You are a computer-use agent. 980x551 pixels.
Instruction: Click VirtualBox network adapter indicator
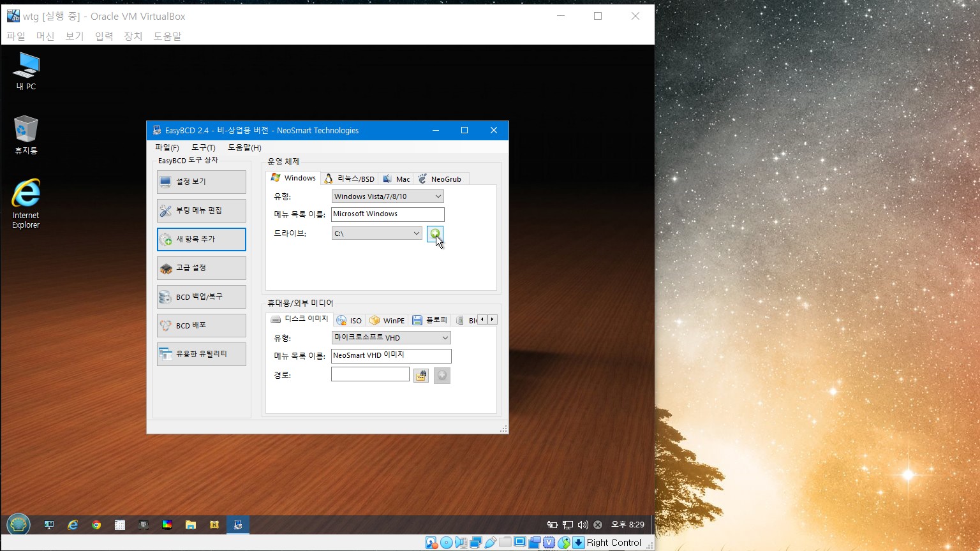tap(476, 543)
